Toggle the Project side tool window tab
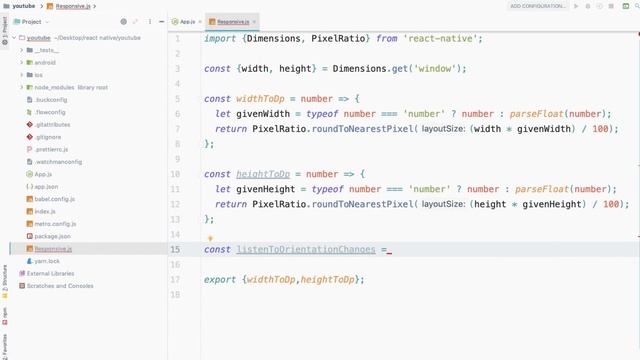 5,31
